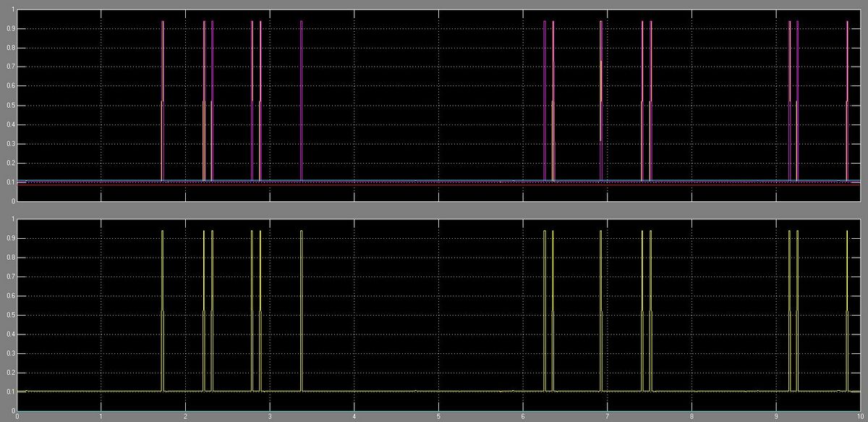Viewport: 868px width, 422px height.
Task: Click the x-axis tick label 8
Action: click(692, 417)
